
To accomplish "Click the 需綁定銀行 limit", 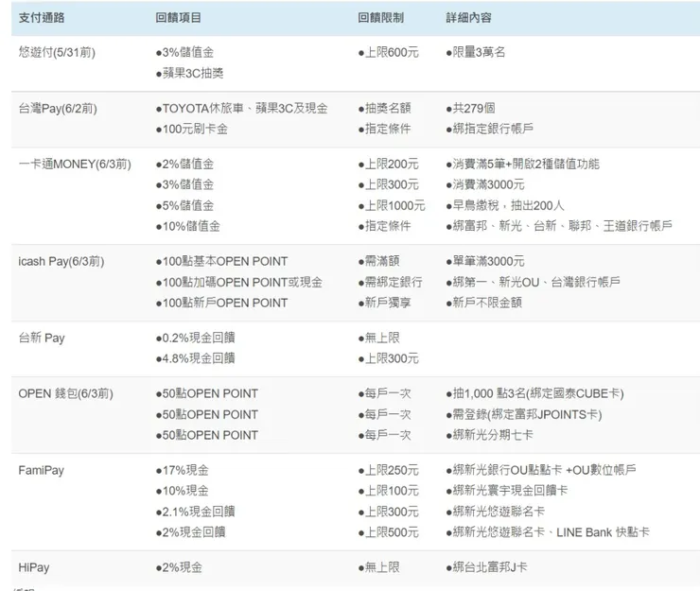I will point(390,283).
